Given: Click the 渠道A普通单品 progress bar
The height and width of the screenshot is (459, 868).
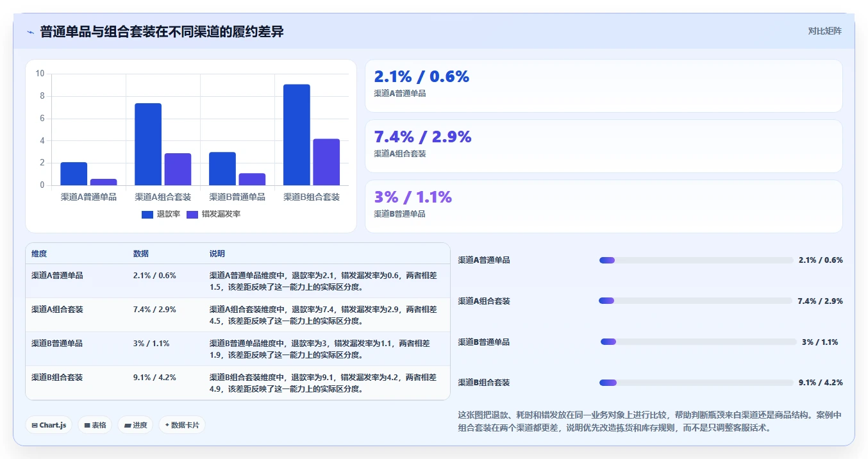Looking at the screenshot, I should 696,260.
